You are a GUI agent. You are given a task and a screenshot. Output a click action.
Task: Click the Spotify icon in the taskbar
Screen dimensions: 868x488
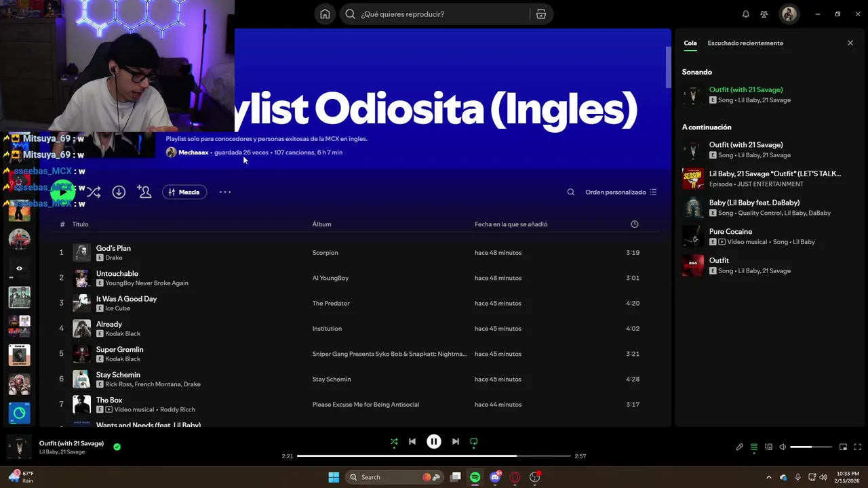(x=475, y=477)
